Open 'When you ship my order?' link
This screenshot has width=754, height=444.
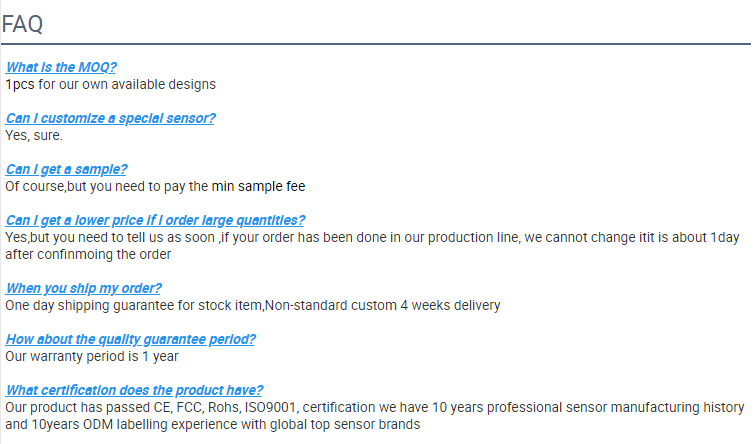84,288
